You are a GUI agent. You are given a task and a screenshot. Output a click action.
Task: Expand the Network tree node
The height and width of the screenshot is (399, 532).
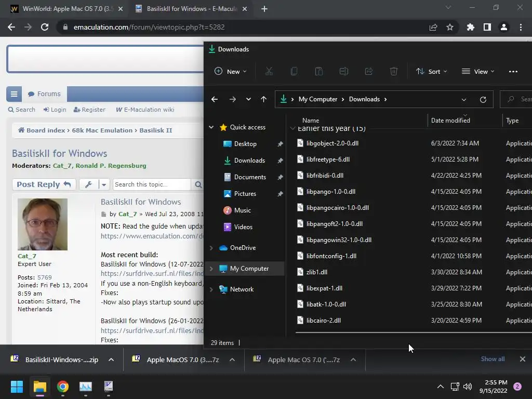pos(211,289)
